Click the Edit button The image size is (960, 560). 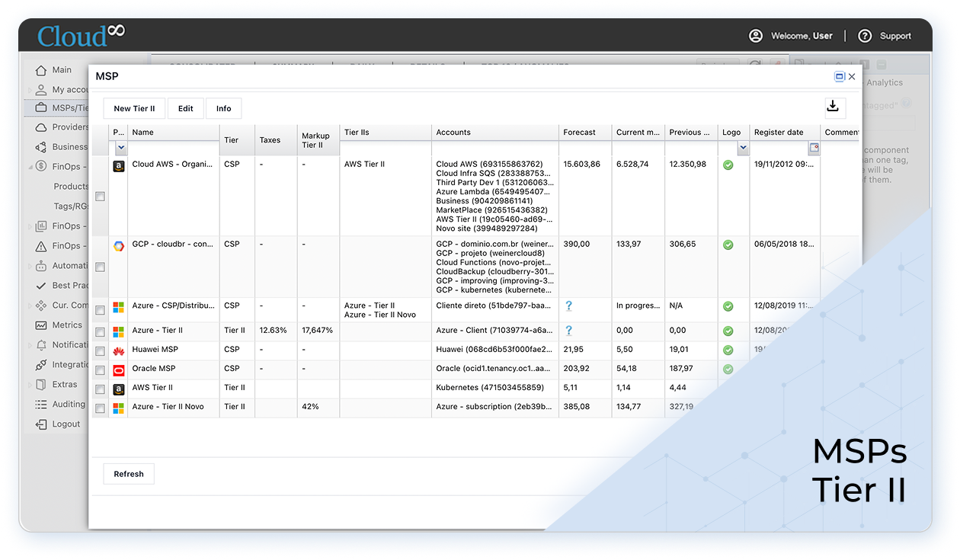(186, 108)
